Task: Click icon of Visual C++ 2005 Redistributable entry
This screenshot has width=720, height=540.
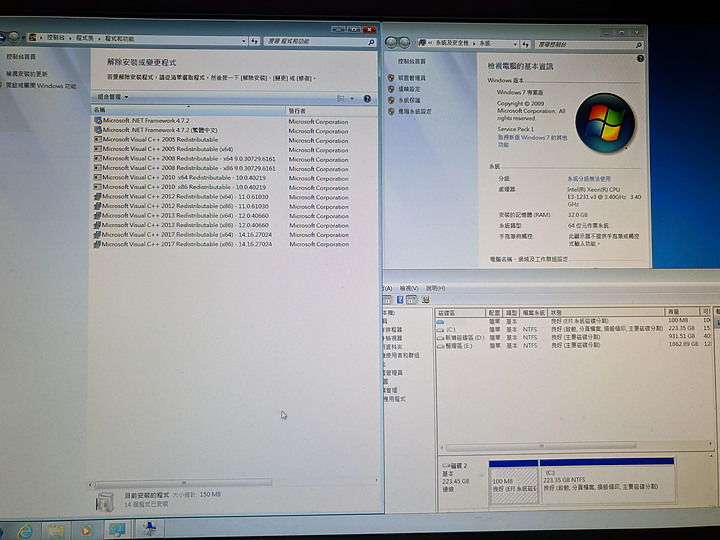Action: (x=97, y=140)
